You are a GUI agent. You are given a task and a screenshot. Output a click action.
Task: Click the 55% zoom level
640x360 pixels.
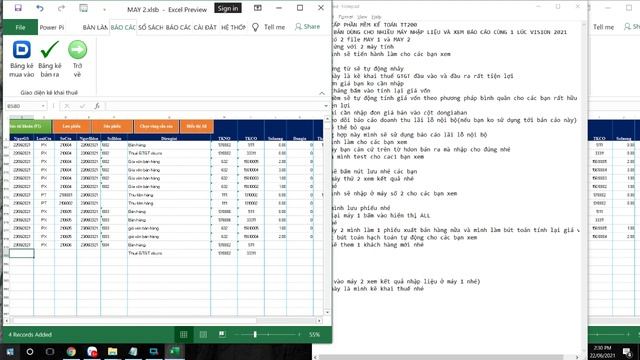(314, 335)
